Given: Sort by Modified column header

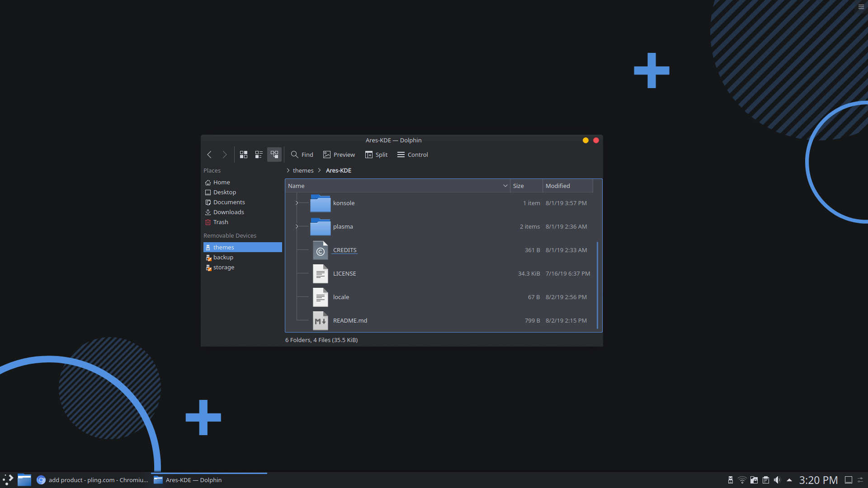Looking at the screenshot, I should pos(568,186).
